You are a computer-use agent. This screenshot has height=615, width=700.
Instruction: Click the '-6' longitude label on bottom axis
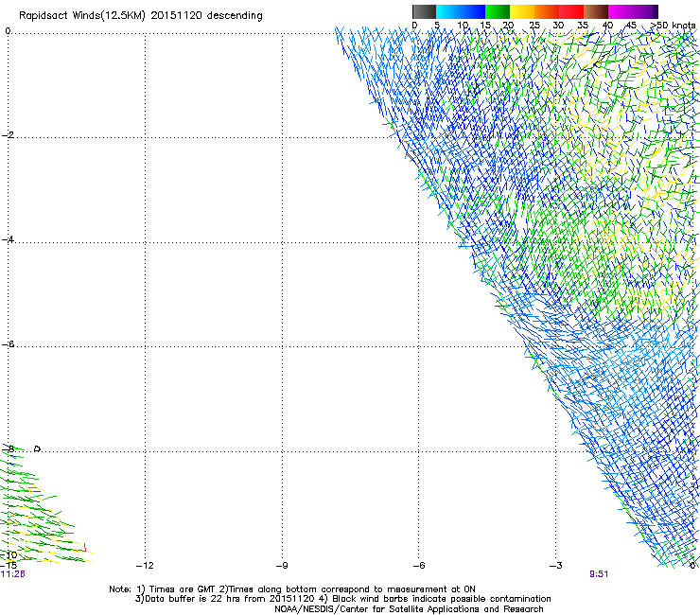pyautogui.click(x=419, y=566)
